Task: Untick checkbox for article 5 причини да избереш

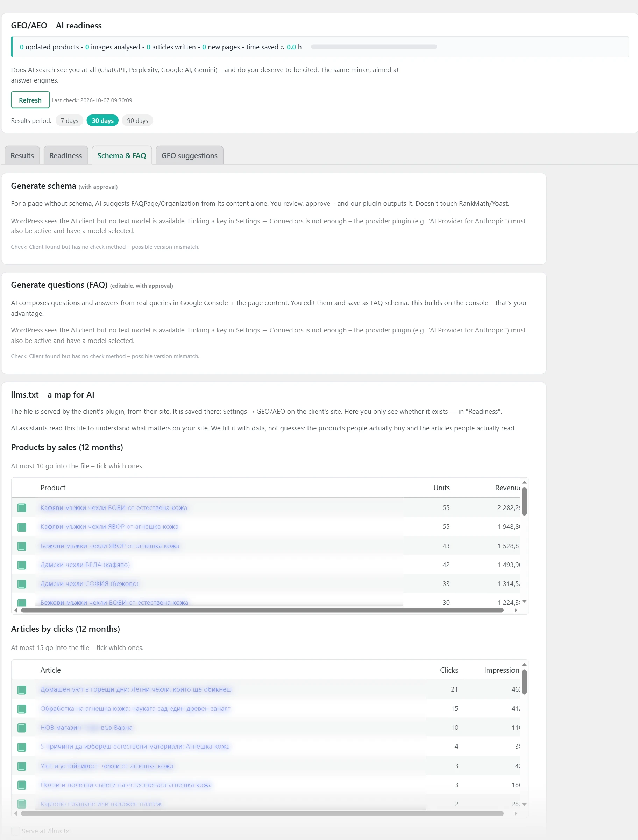Action: (x=22, y=747)
